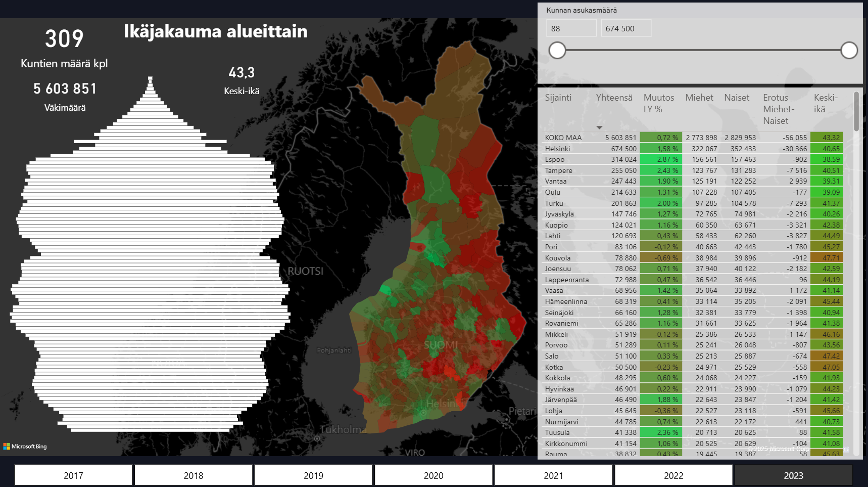Sort the table by the Sijainti column header
This screenshot has width=868, height=487.
point(558,98)
